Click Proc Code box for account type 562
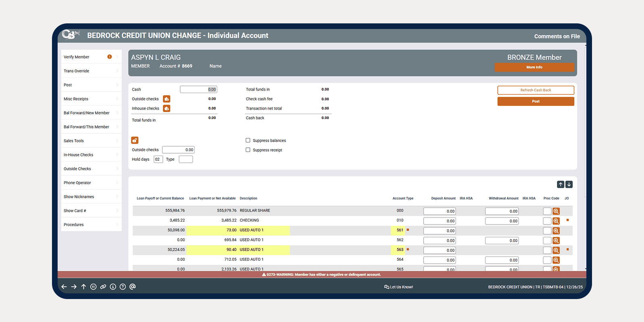The image size is (644, 322). (547, 241)
